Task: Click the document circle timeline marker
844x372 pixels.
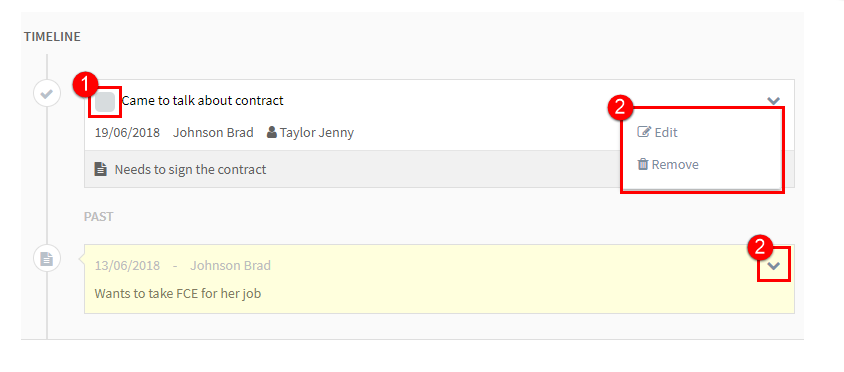Action: pos(47,259)
